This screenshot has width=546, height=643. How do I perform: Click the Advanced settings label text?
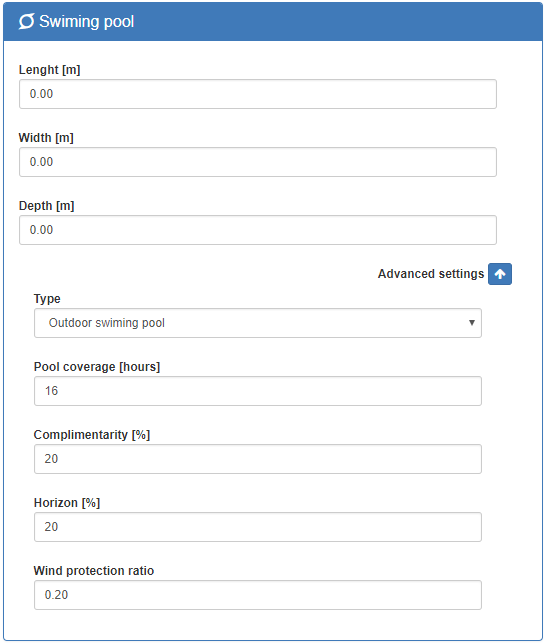[431, 274]
